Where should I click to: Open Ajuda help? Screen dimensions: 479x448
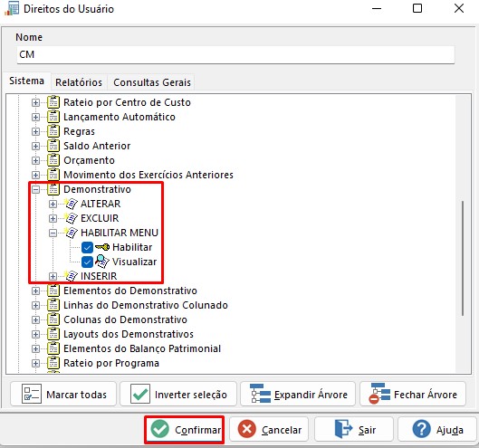pyautogui.click(x=437, y=430)
